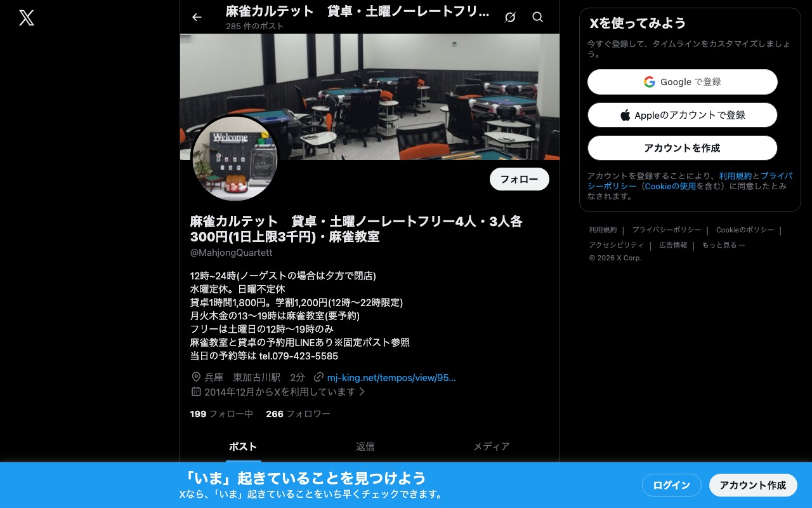The width and height of the screenshot is (812, 508).
Task: Click the Welcome profile avatar image
Action: pyautogui.click(x=235, y=159)
